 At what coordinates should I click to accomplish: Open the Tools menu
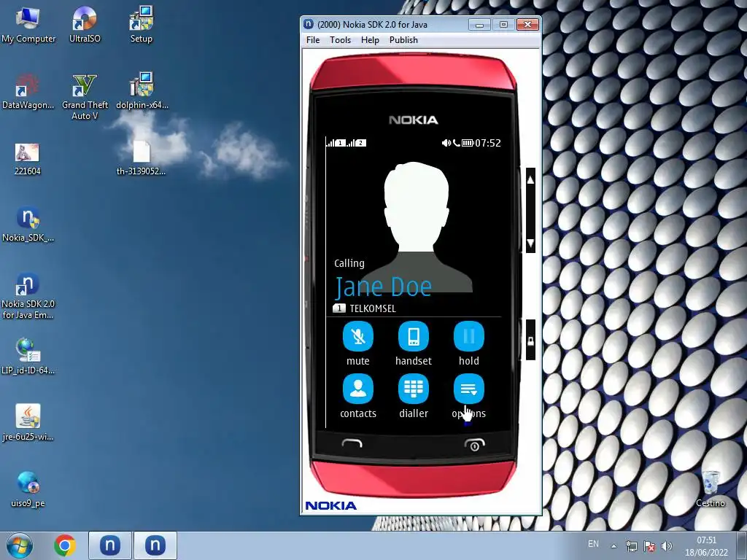click(340, 40)
